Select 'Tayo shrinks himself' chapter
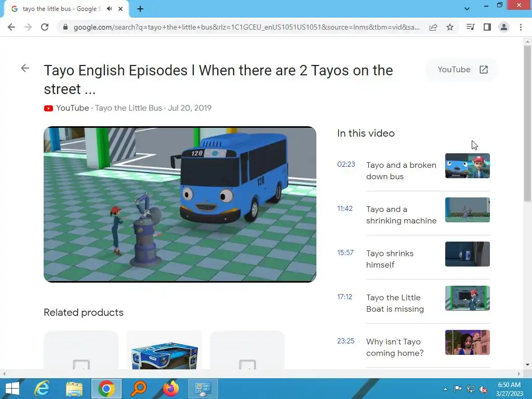 click(x=390, y=259)
